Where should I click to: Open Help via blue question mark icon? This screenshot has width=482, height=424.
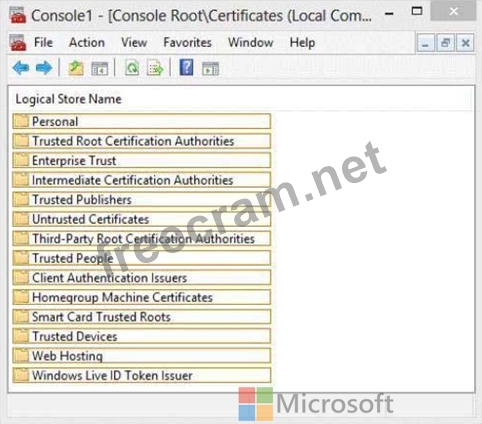tap(187, 67)
